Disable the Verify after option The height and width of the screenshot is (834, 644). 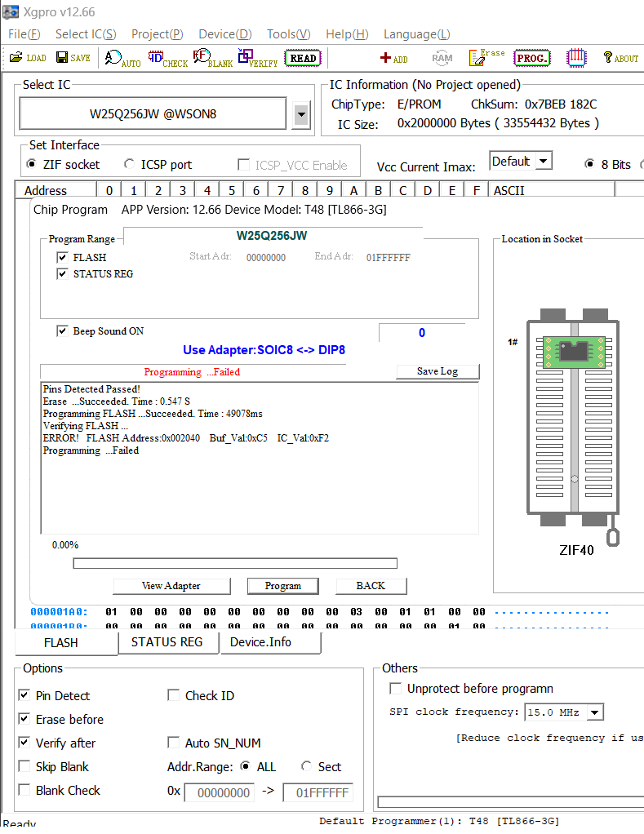coord(24,743)
